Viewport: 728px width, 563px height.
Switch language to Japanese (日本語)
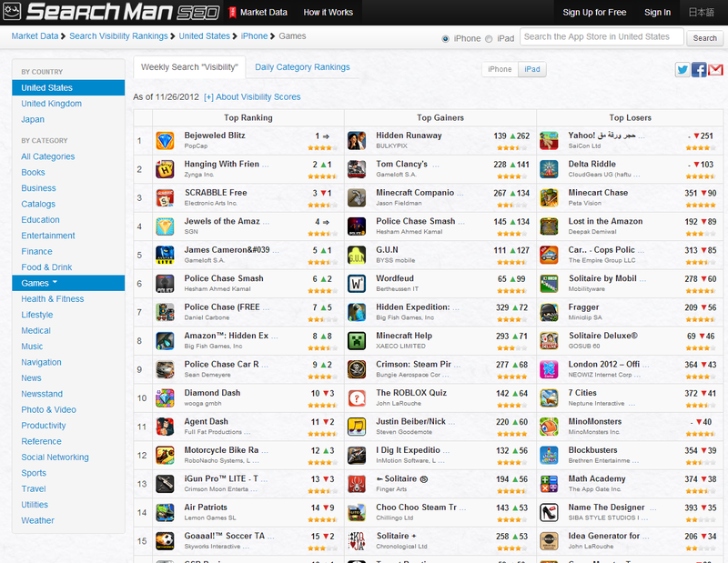pyautogui.click(x=701, y=13)
